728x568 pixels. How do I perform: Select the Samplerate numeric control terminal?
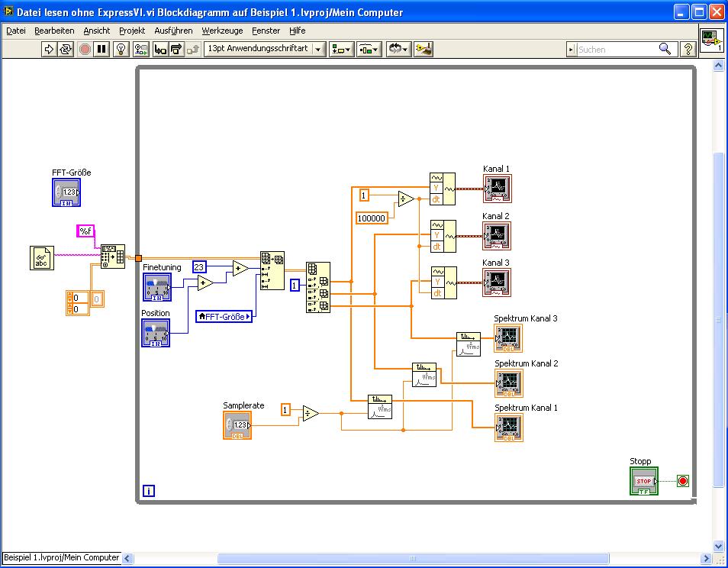pos(237,425)
